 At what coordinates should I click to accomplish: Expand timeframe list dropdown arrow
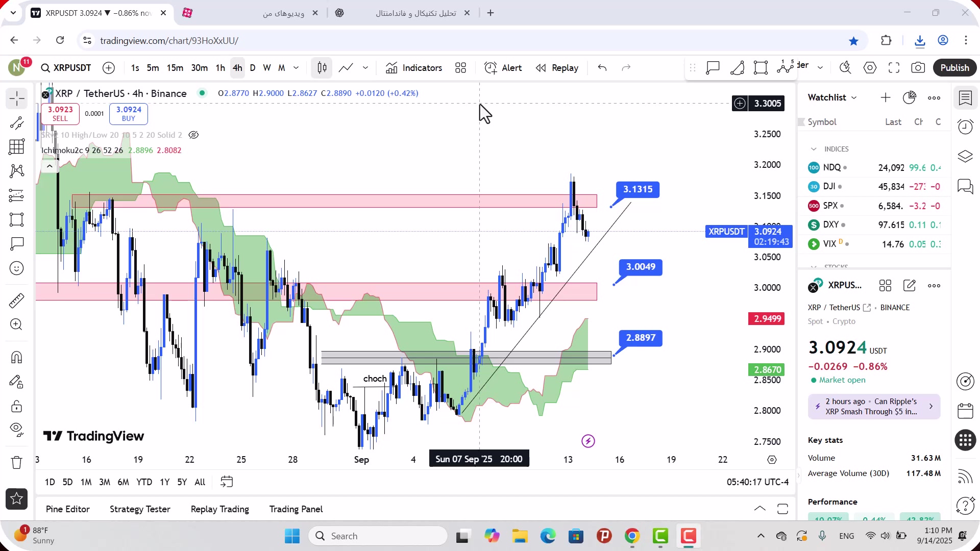point(296,68)
